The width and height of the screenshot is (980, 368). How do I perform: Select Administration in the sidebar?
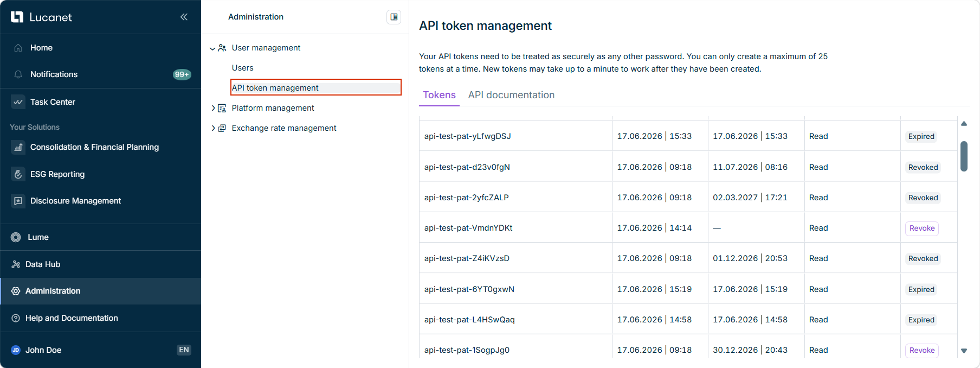pos(100,291)
